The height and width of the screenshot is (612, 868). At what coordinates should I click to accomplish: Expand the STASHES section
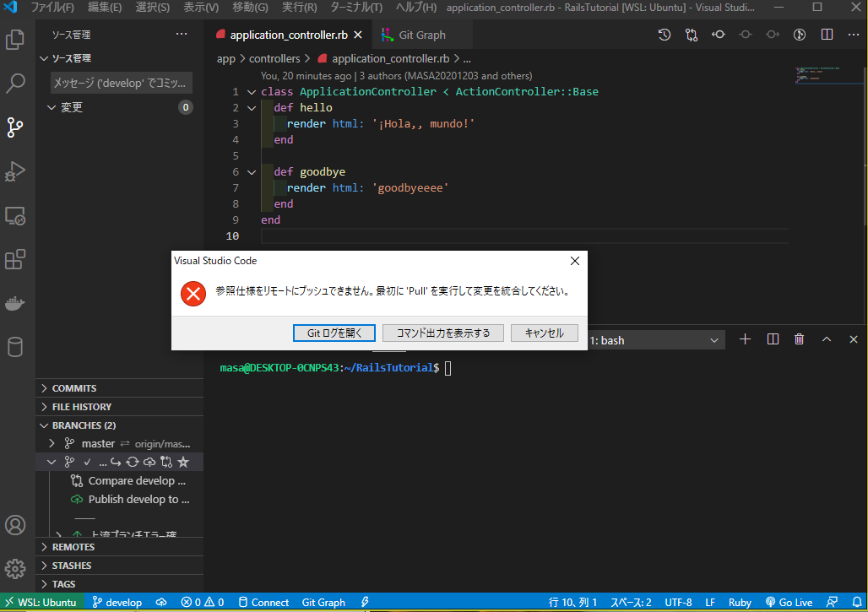(x=44, y=566)
